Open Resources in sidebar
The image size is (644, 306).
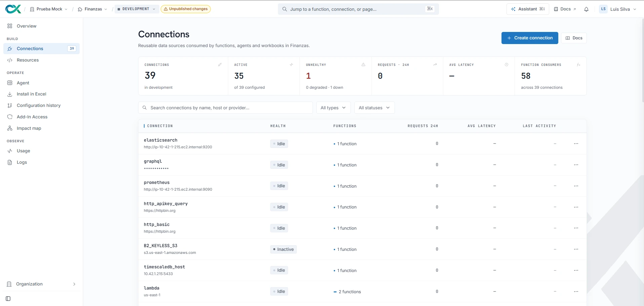coord(41,60)
